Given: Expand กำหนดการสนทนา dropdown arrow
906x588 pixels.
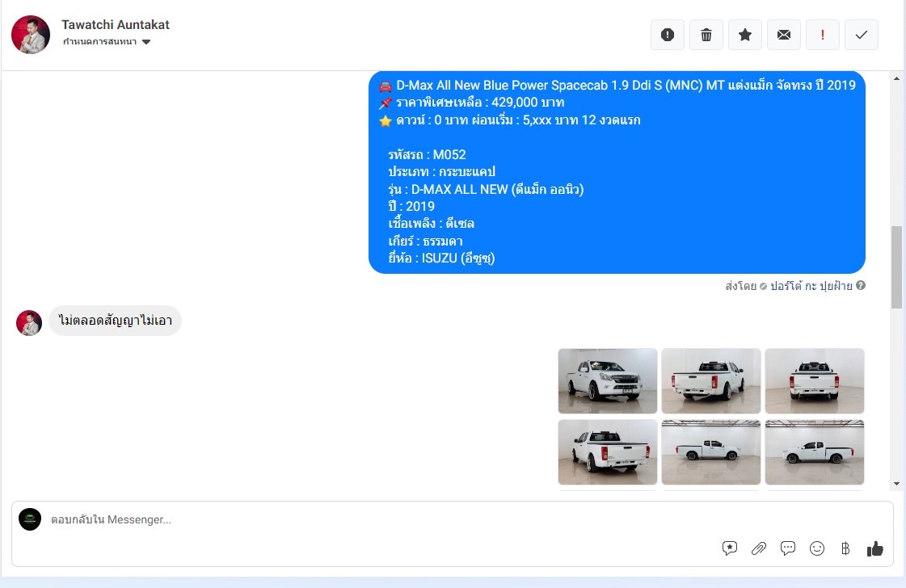Looking at the screenshot, I should (x=146, y=41).
